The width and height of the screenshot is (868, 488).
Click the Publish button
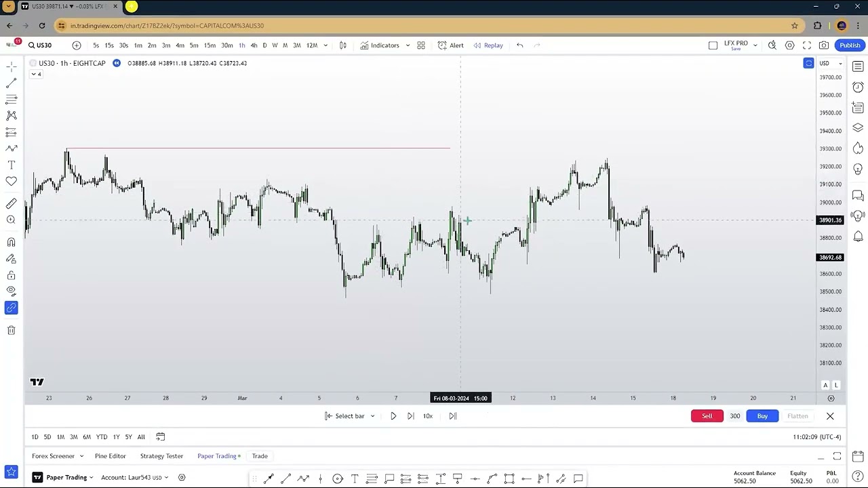850,45
